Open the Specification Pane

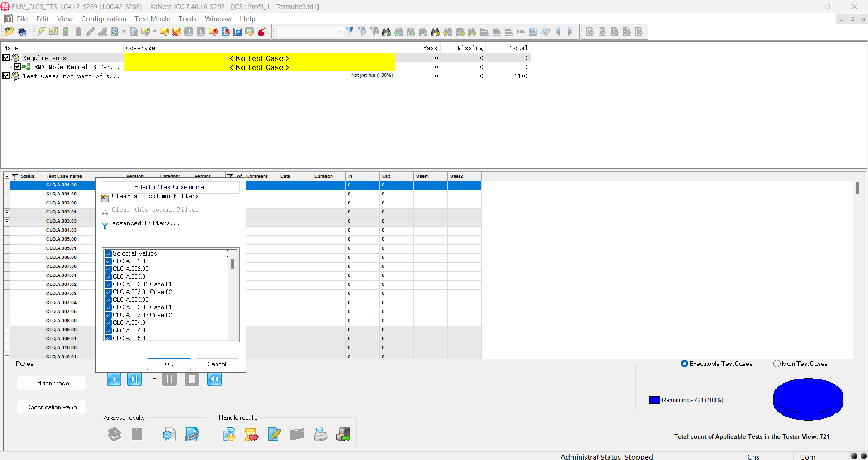[52, 407]
